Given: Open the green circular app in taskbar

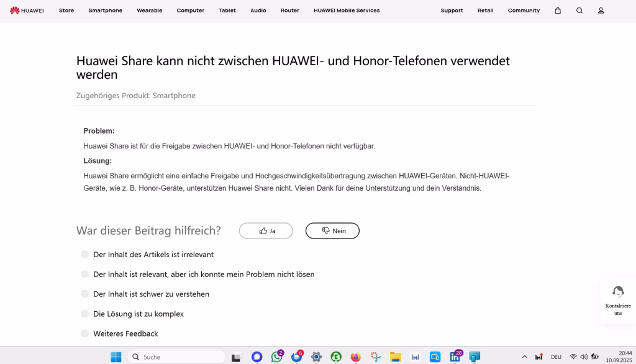Looking at the screenshot, I should coord(336,357).
